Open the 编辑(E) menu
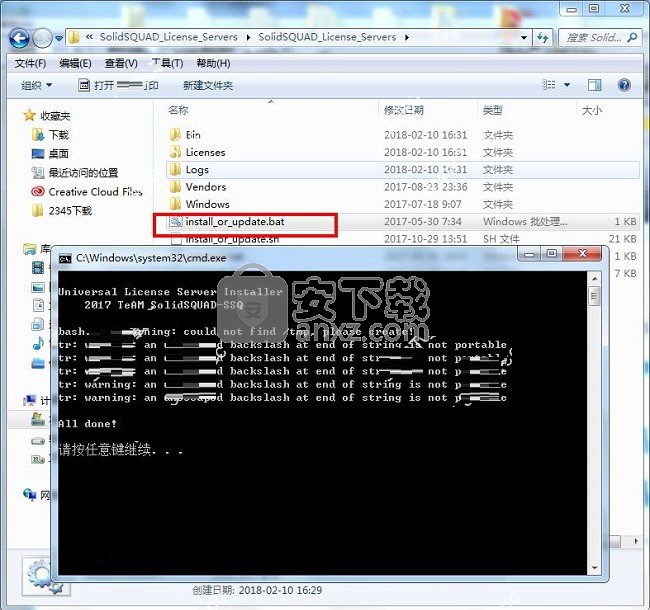Viewport: 650px width, 610px height. (x=75, y=63)
